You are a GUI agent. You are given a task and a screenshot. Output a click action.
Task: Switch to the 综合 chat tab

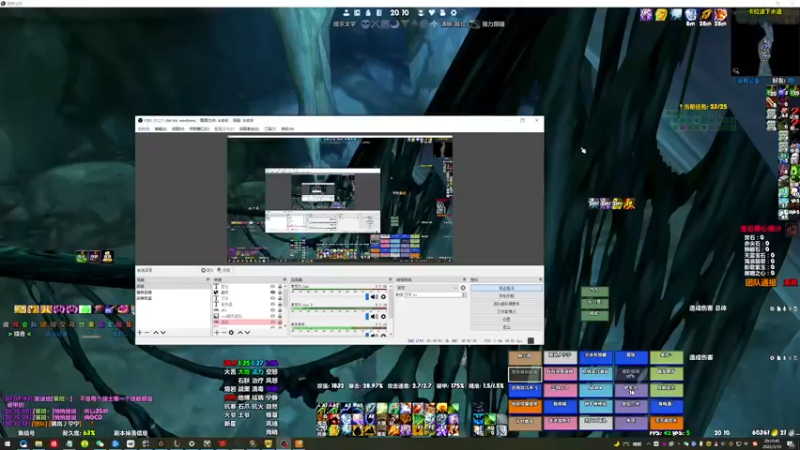point(20,334)
